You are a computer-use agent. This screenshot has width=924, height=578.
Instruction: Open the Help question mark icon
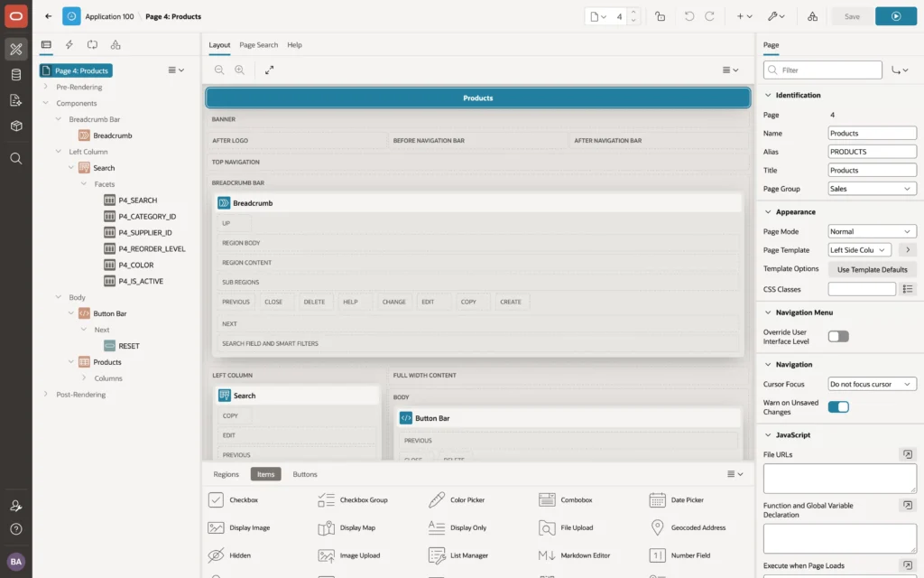click(x=16, y=529)
